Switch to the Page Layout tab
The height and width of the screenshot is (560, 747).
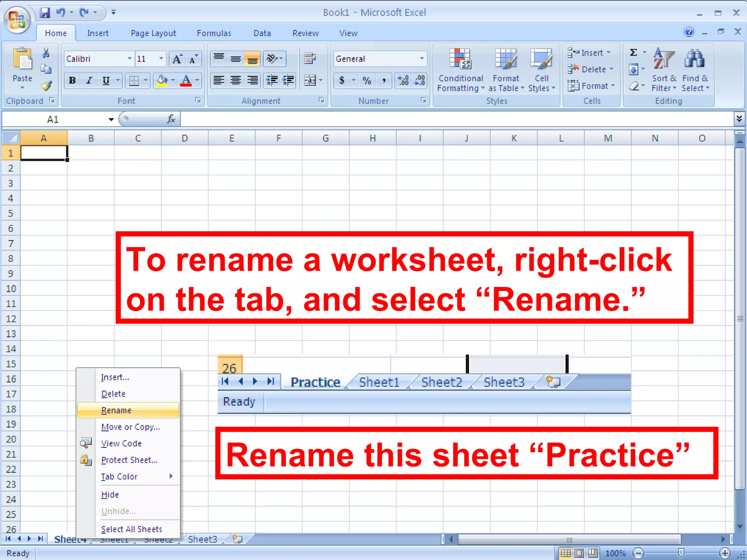[153, 33]
